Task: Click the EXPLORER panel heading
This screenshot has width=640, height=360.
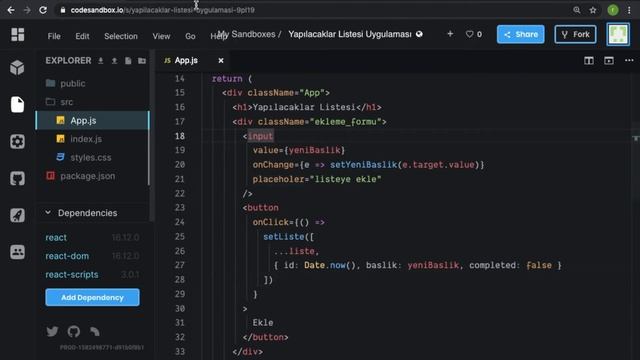Action: [68, 61]
